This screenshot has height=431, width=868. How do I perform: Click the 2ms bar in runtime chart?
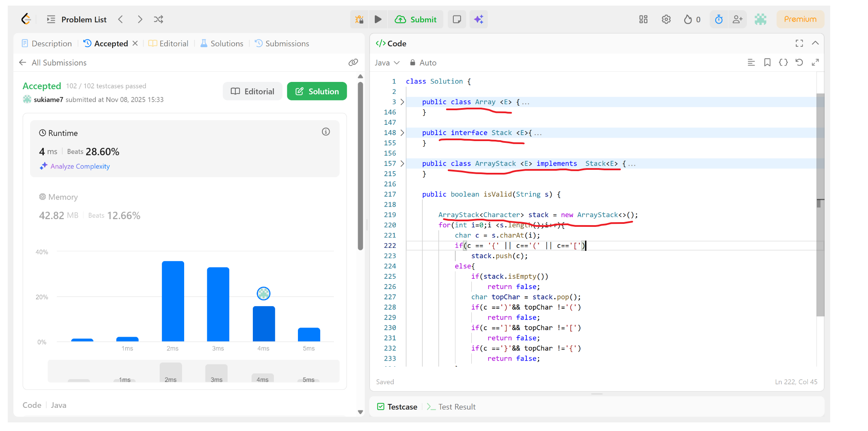[173, 301]
